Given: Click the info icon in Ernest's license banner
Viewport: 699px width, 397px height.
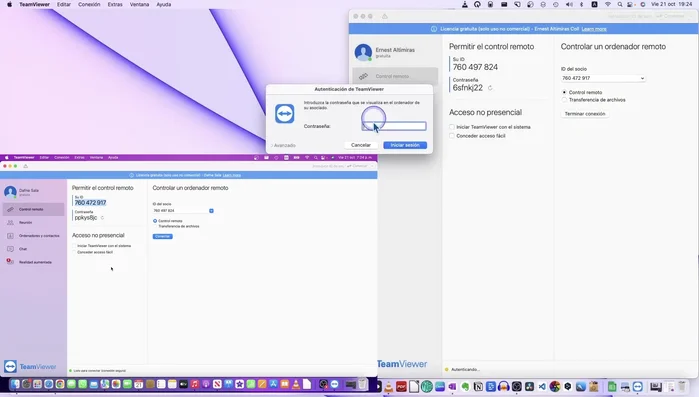Looking at the screenshot, I should [434, 29].
